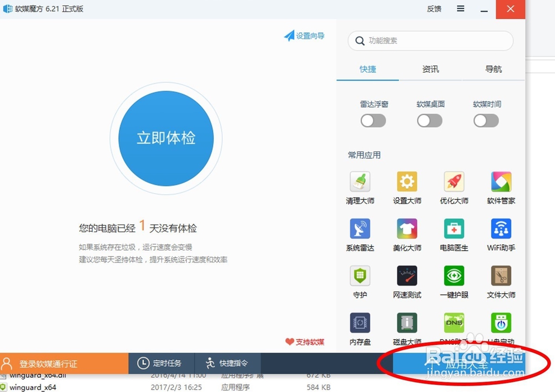
Task: Launch WiFi助手 assistant
Action: point(500,233)
